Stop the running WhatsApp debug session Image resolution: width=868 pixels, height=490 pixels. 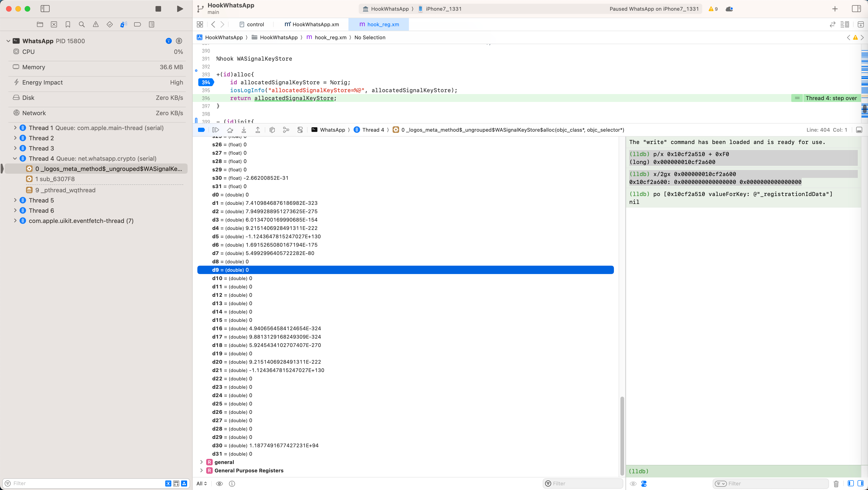tap(158, 9)
